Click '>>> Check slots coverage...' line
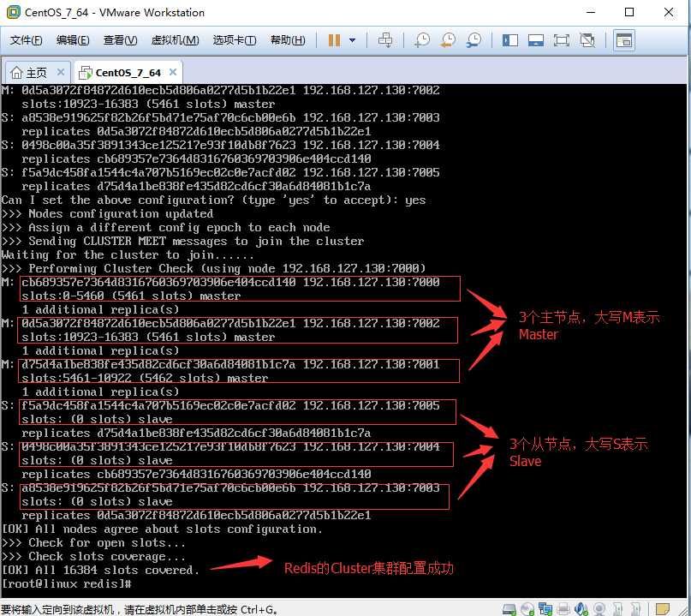Screen dimensions: 691x616 (93, 557)
